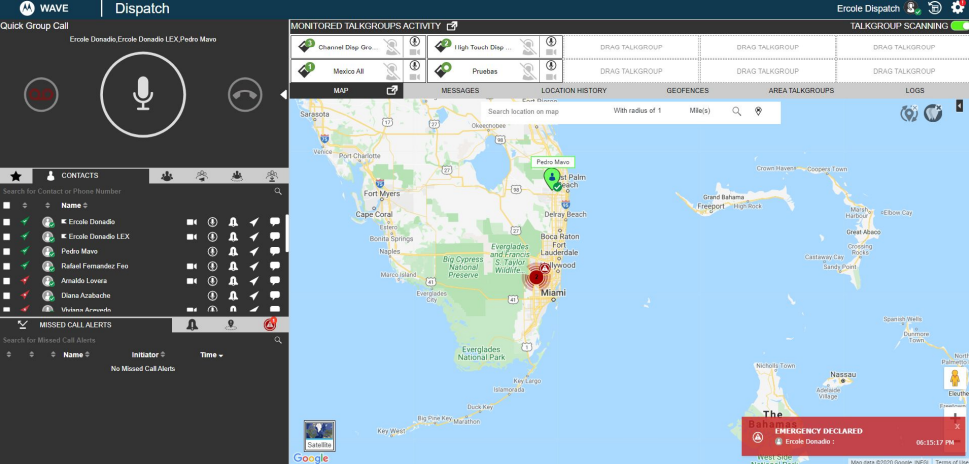969x465 pixels.
Task: Click the search magnifier in the map search bar
Action: (737, 111)
